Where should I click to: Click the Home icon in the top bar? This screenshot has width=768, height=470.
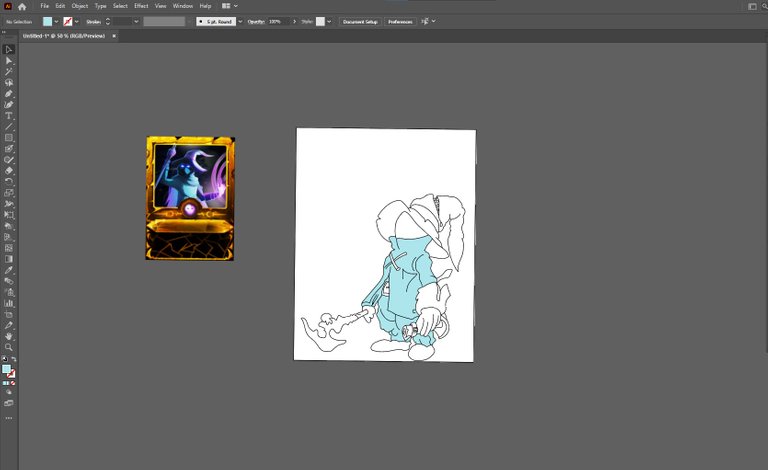(x=22, y=6)
